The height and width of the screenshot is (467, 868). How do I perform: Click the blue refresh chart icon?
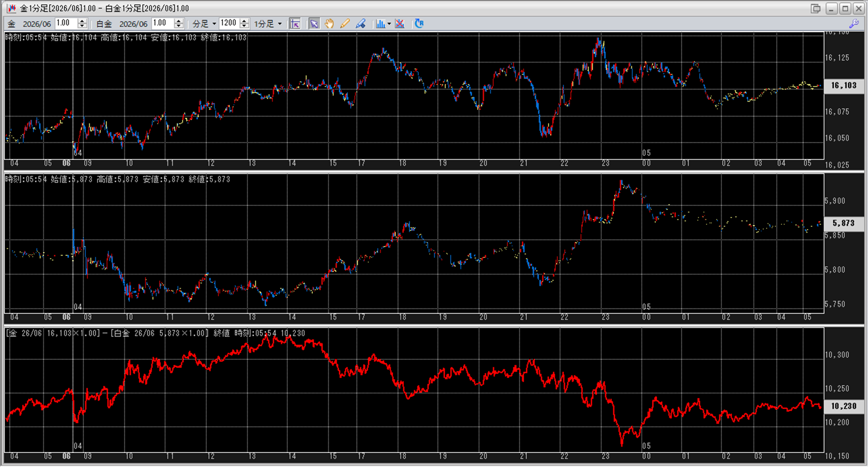click(419, 24)
